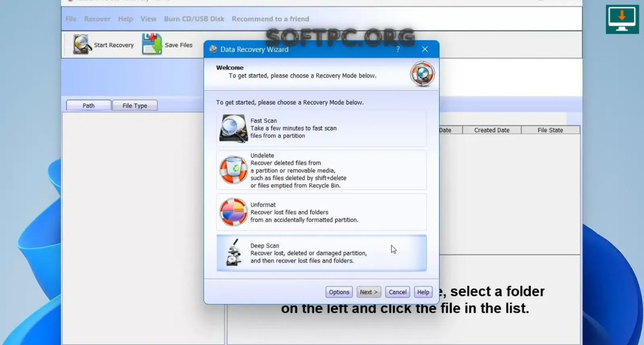644x345 pixels.
Task: Click the Welcome heading in wizard
Action: [x=230, y=68]
